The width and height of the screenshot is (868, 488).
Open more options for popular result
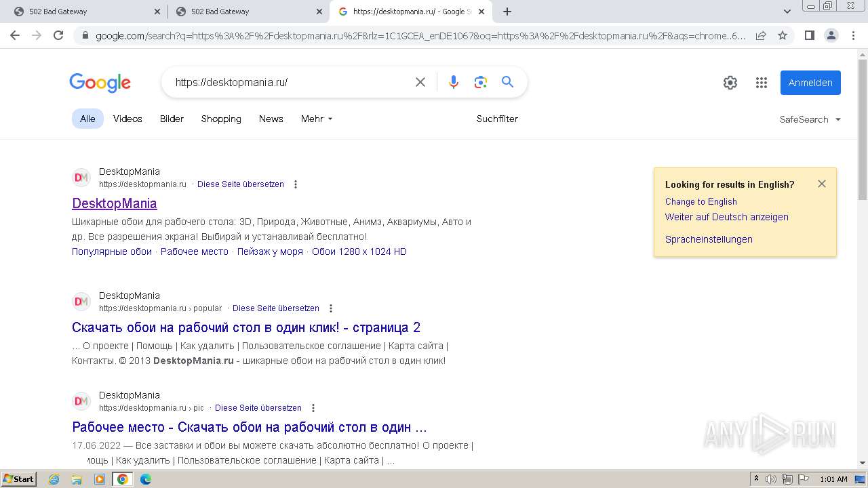click(331, 308)
